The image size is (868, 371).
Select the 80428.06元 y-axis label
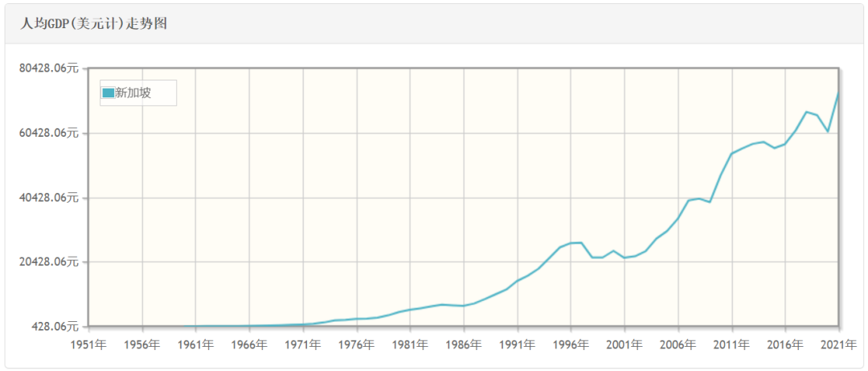tap(49, 69)
